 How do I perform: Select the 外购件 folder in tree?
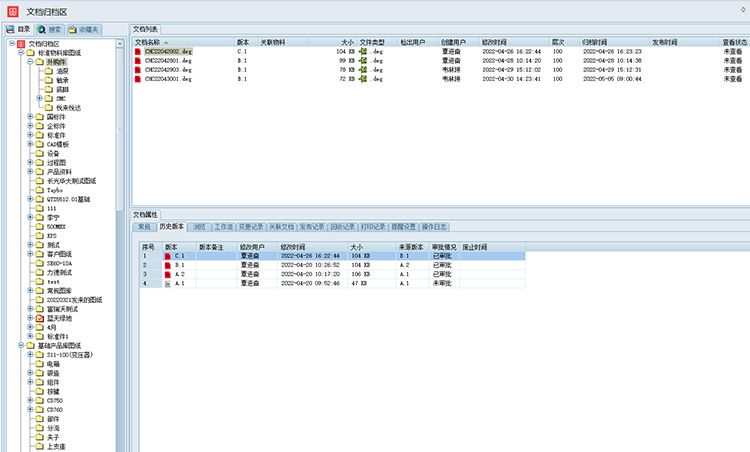(x=56, y=62)
